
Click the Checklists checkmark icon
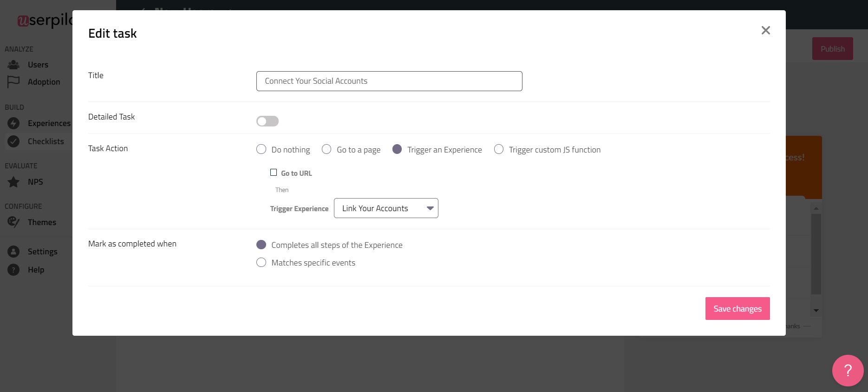pos(13,141)
